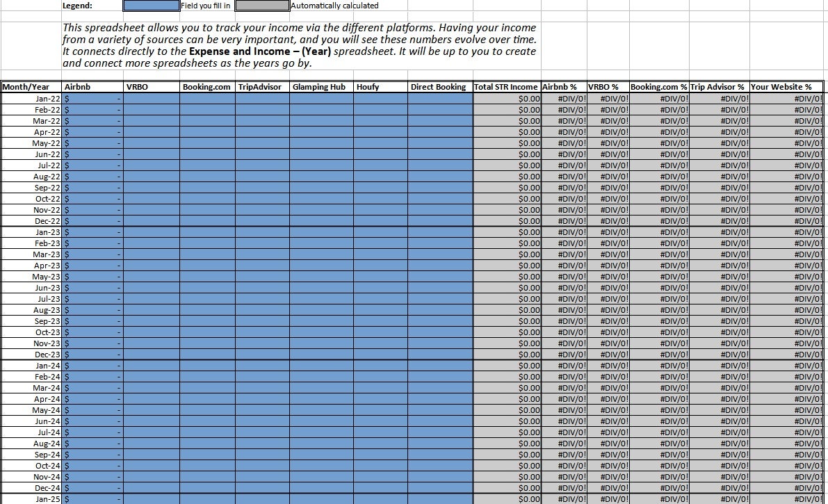828x504 pixels.
Task: Select the 'Airbnb %' column header
Action: (564, 87)
